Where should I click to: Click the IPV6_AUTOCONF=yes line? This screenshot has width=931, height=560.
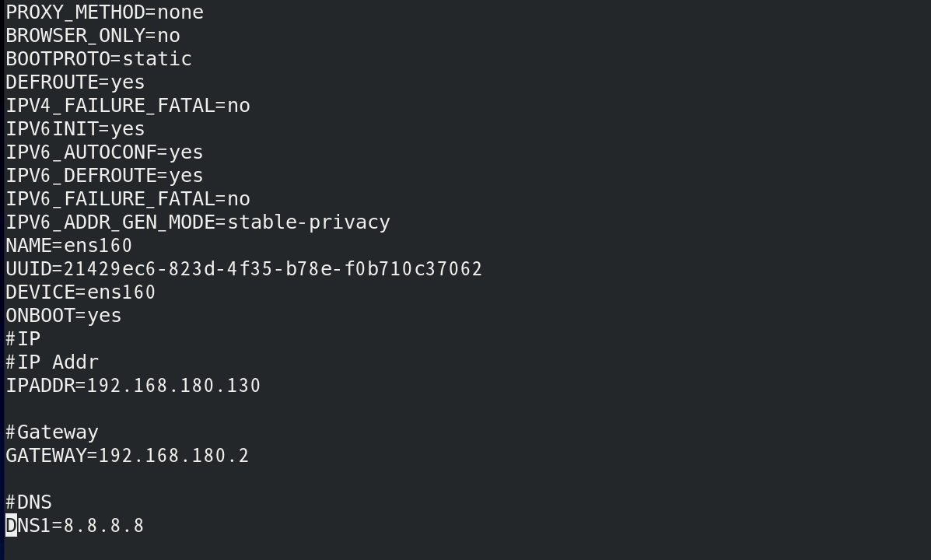(x=104, y=152)
